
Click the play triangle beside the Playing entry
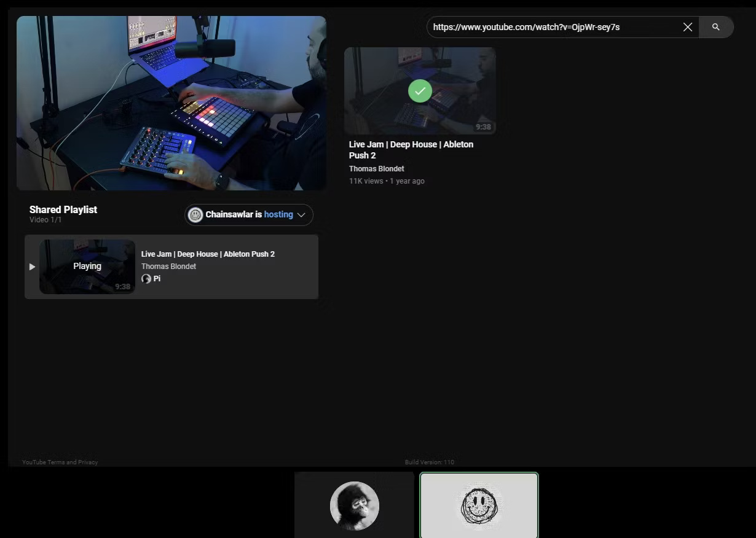pos(32,267)
